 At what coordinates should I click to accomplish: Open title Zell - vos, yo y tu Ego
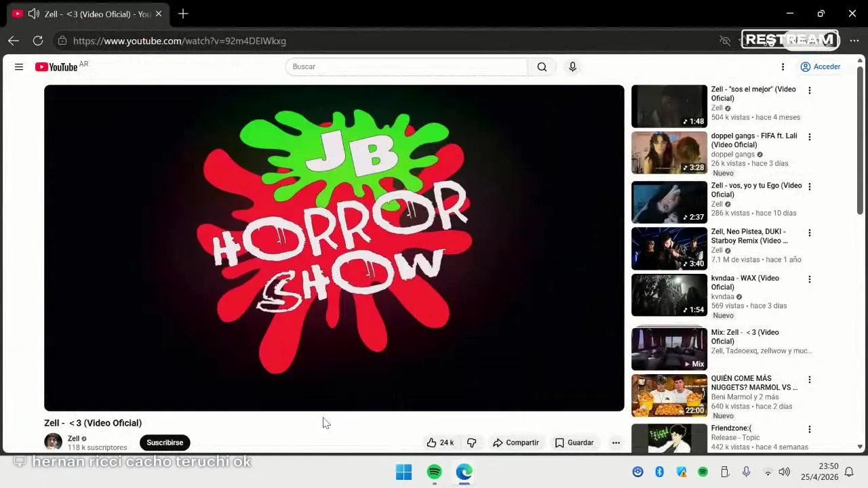756,190
